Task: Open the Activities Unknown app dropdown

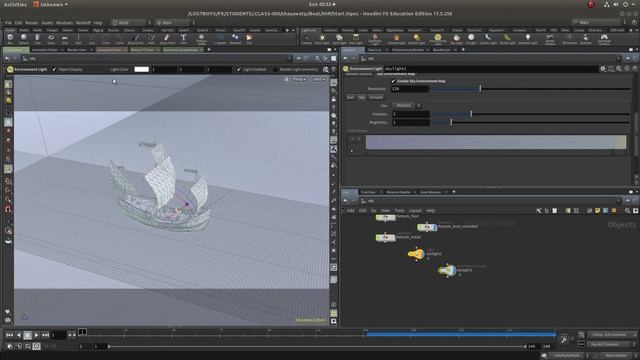Action: [51, 4]
